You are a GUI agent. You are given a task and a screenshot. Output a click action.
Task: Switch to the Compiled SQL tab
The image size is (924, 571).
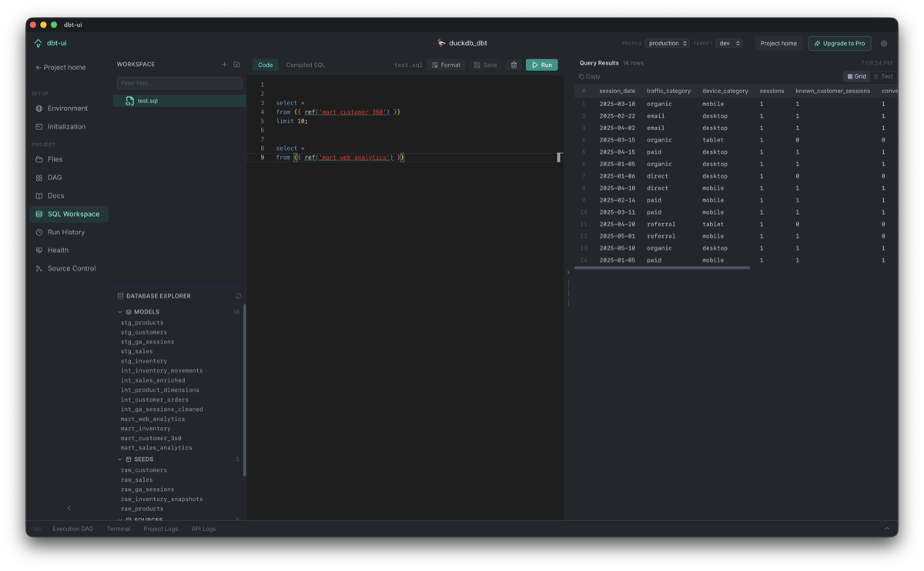tap(306, 65)
